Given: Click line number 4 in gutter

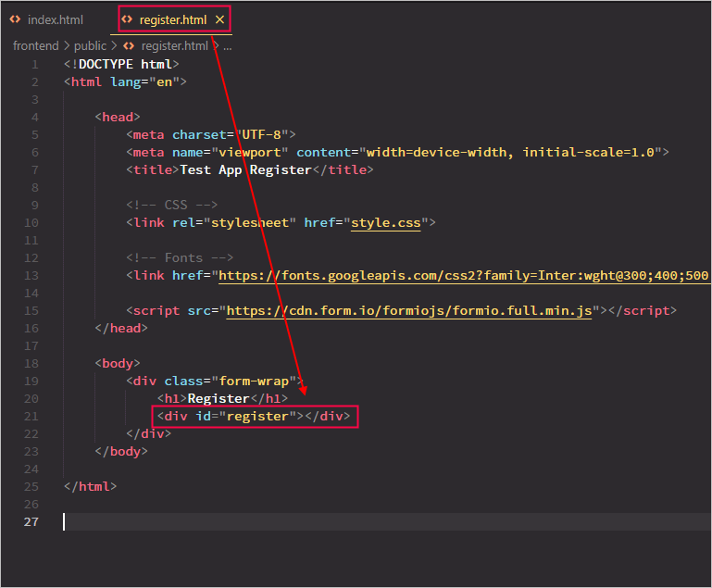Looking at the screenshot, I should [35, 118].
